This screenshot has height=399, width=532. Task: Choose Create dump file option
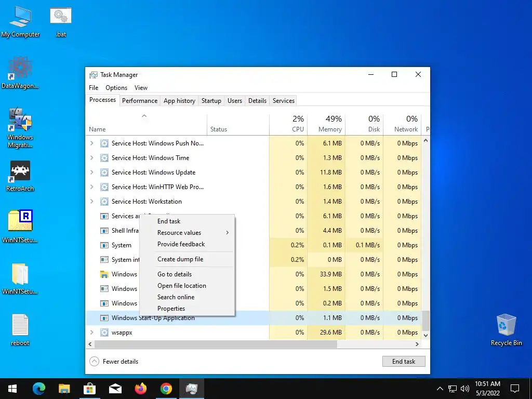pyautogui.click(x=187, y=259)
